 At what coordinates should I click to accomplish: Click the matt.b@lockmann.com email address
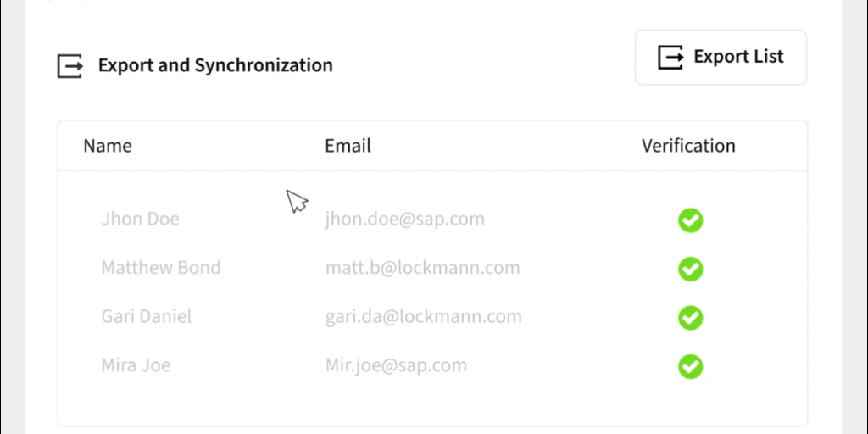point(422,268)
